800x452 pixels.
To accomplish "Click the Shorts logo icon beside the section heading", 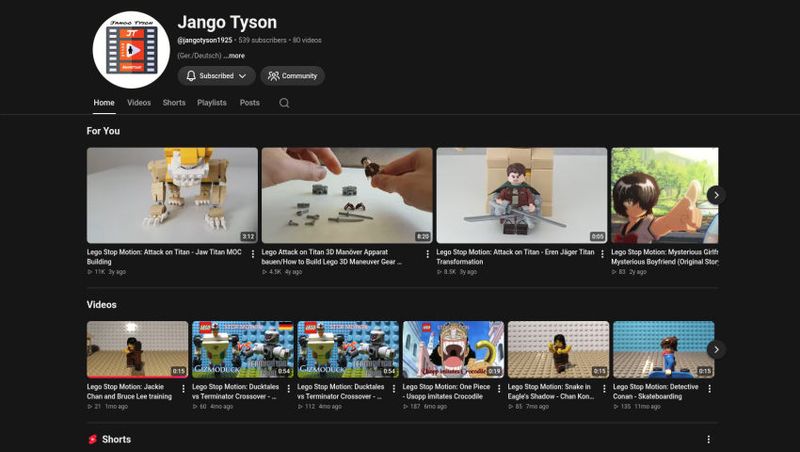I will pos(93,439).
